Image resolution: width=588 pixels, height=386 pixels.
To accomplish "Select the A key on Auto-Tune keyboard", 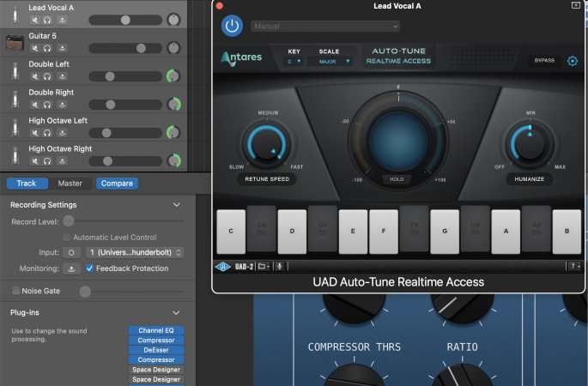I will 506,232.
